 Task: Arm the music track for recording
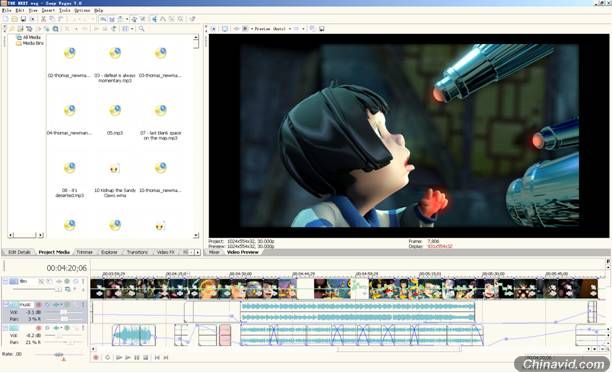pos(38,305)
